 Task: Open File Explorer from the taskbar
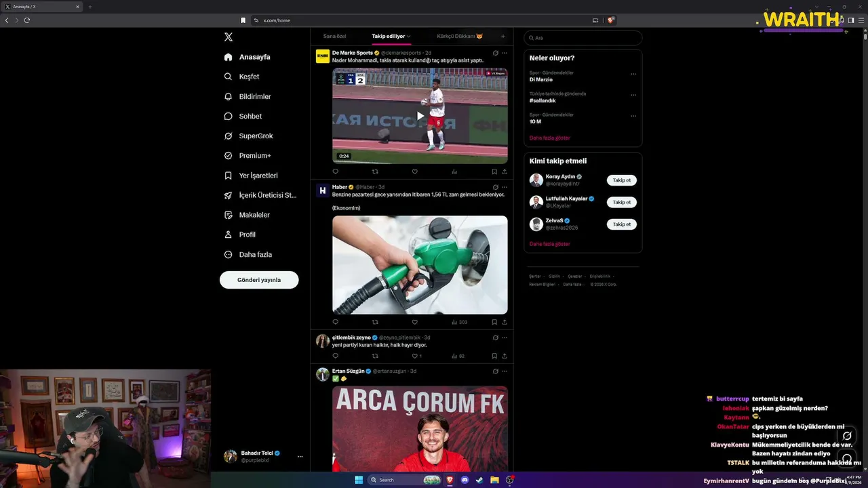click(494, 480)
